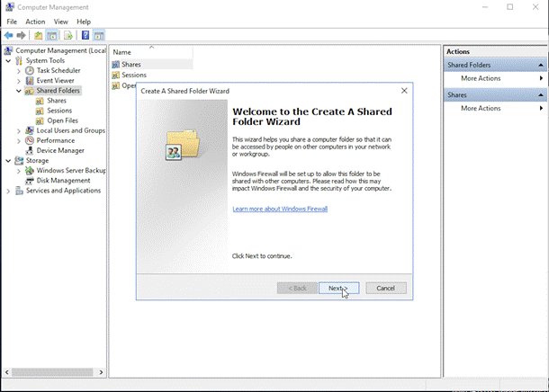The height and width of the screenshot is (392, 549).
Task: Click the Performance icon in tree
Action: click(x=30, y=140)
